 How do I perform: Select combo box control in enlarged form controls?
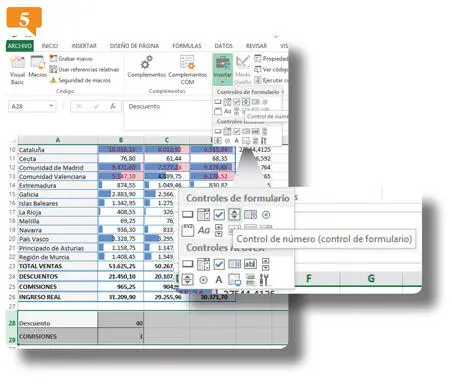click(x=203, y=215)
